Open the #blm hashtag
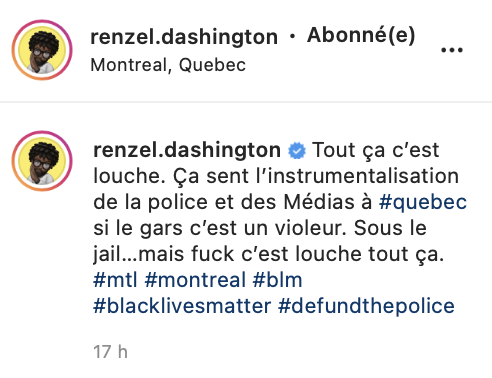The width and height of the screenshot is (492, 378). coord(277,280)
